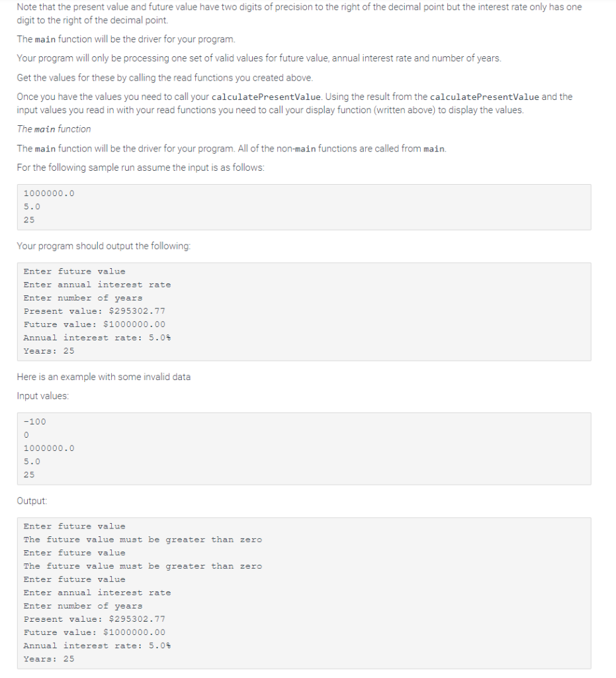The height and width of the screenshot is (678, 616).
Task: Click 'Annual interest rate: 5.0%' in first output
Action: click(97, 338)
